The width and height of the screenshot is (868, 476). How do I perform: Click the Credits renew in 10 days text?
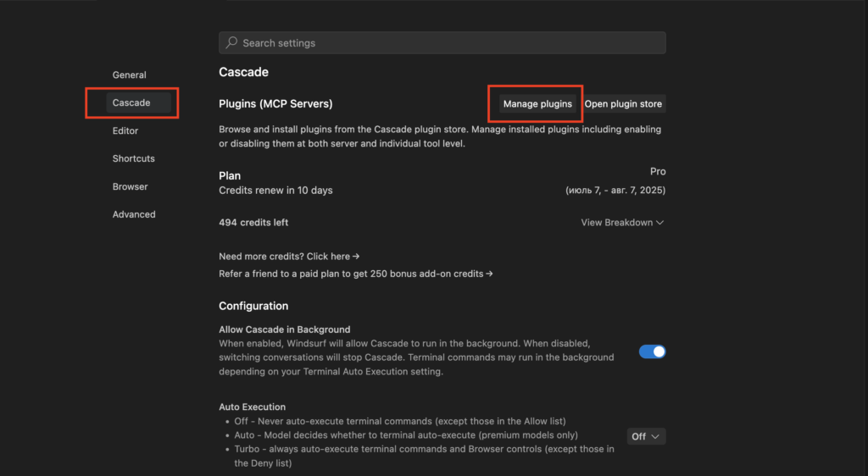275,191
